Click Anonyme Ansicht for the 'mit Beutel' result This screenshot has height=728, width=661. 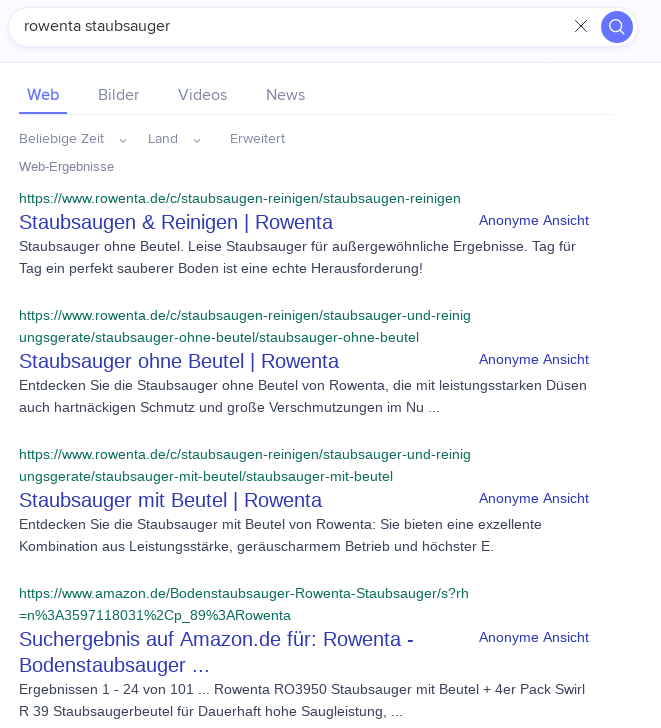(x=534, y=499)
